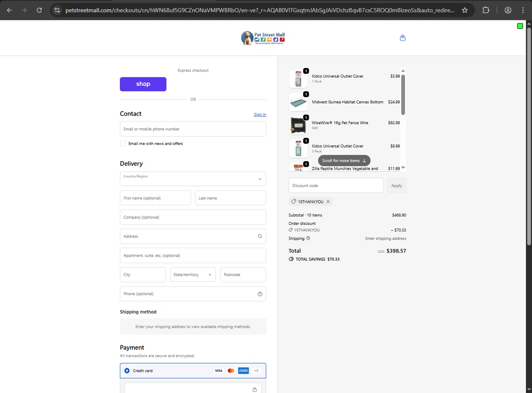The image size is (532, 393).
Task: Expand the State/territory dropdown
Action: [193, 275]
